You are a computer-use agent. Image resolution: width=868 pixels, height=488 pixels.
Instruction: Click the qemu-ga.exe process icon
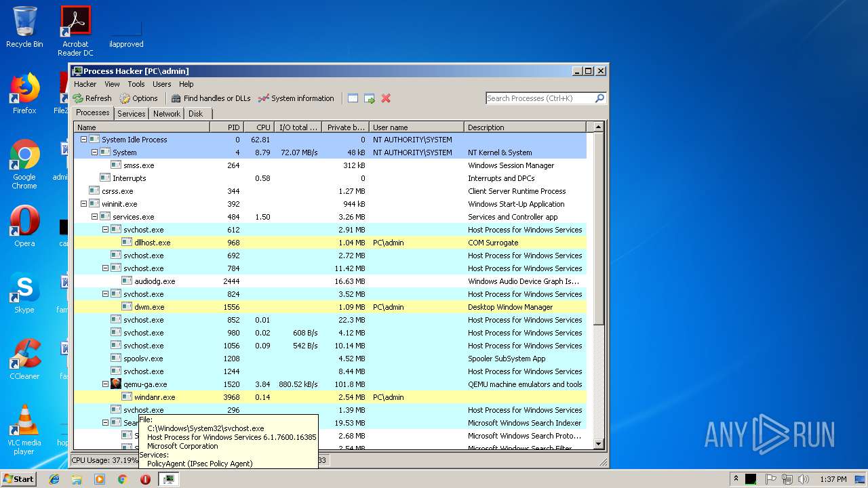point(116,384)
